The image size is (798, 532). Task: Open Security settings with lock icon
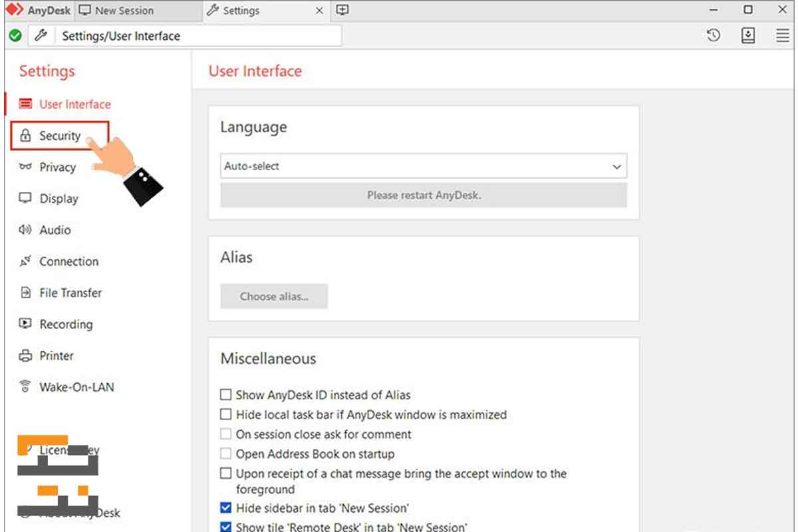point(59,136)
